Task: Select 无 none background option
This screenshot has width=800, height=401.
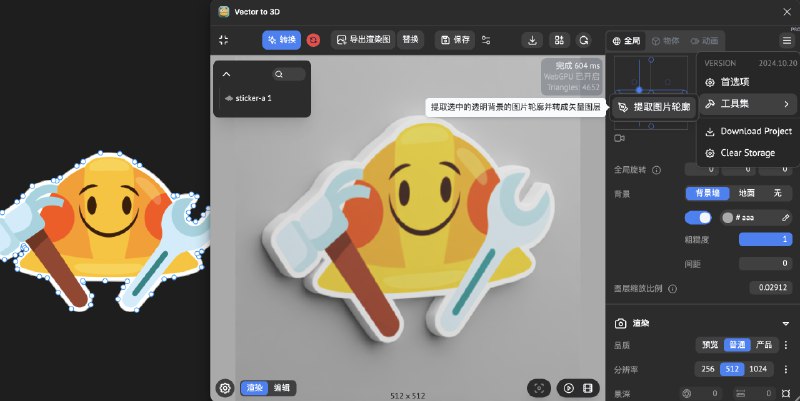Action: coord(777,193)
